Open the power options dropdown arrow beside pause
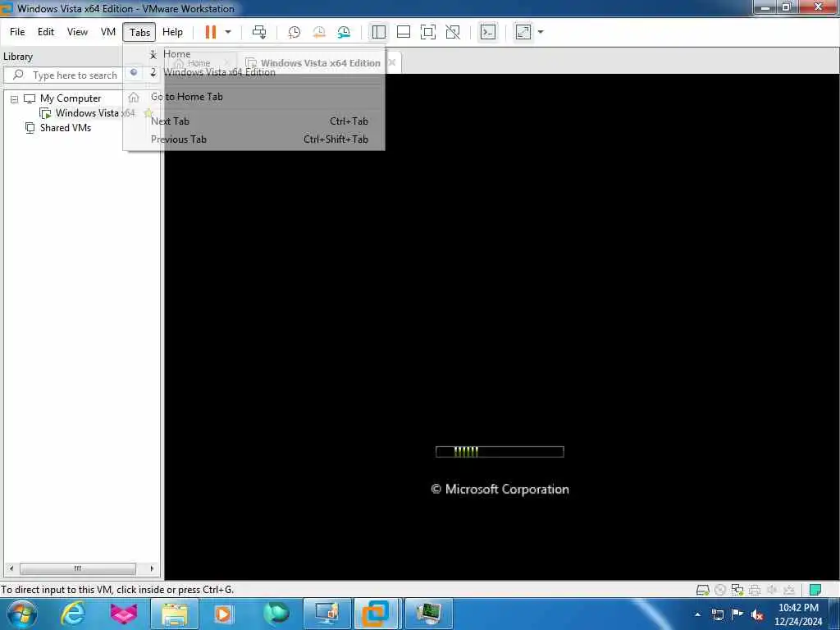 tap(228, 32)
